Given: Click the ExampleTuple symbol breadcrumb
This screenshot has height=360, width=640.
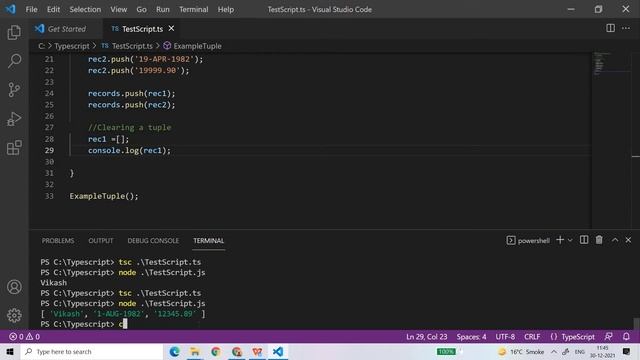Looking at the screenshot, I should point(192,46).
